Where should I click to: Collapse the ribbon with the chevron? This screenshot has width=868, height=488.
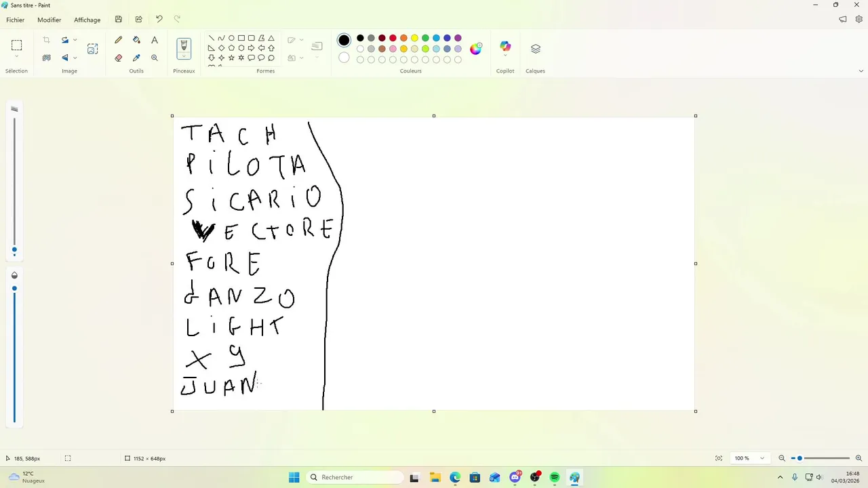pos(861,70)
